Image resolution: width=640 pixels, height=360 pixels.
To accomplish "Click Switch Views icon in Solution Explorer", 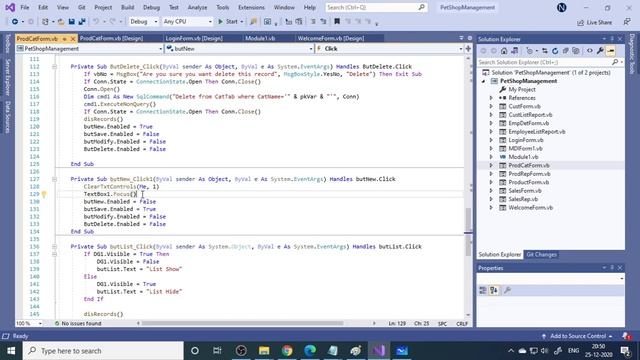I will click(x=514, y=51).
